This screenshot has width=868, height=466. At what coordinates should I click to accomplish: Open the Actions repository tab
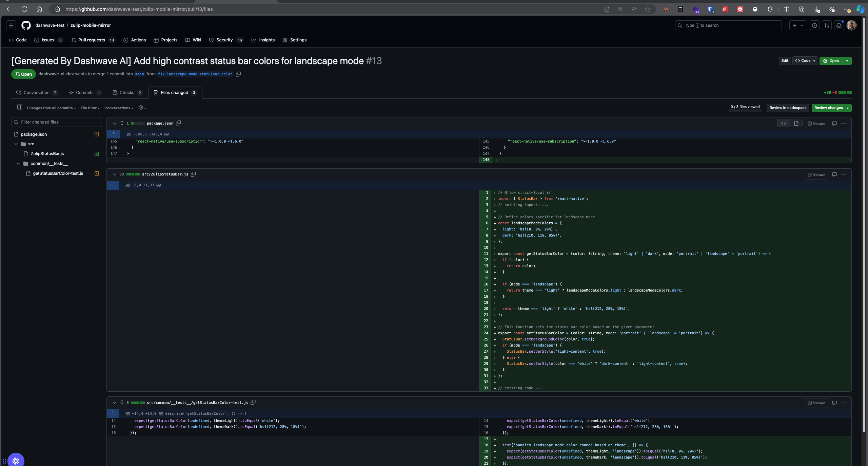[x=135, y=40]
